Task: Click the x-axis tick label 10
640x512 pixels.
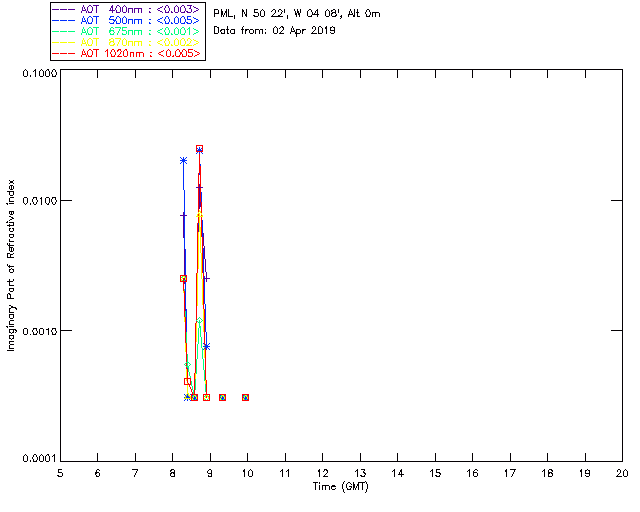Action: (x=247, y=473)
